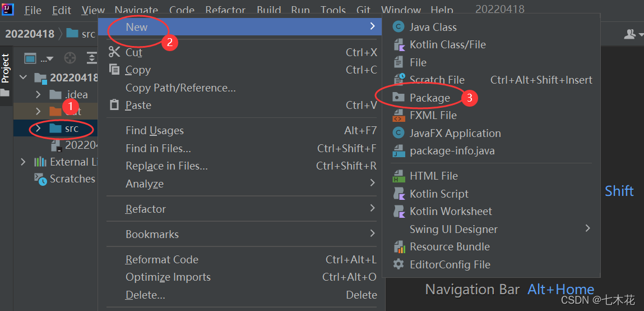Viewport: 644px width, 311px height.
Task: Click the Java Class icon in submenu
Action: coord(399,27)
